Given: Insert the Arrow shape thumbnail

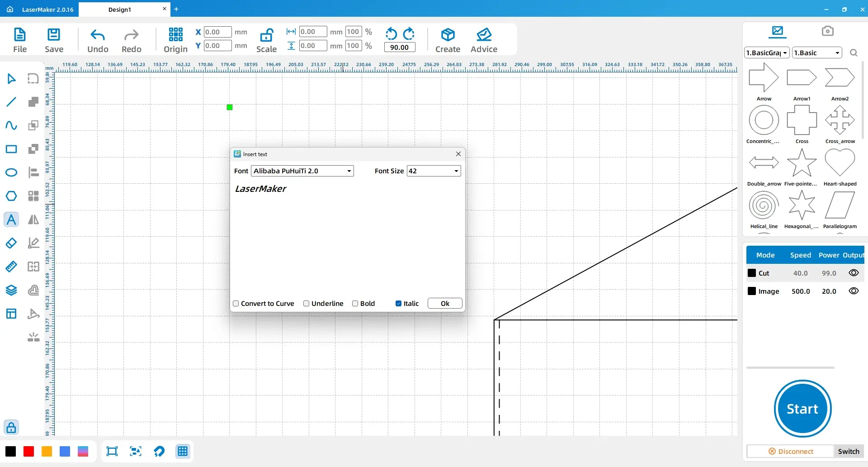Looking at the screenshot, I should [764, 78].
